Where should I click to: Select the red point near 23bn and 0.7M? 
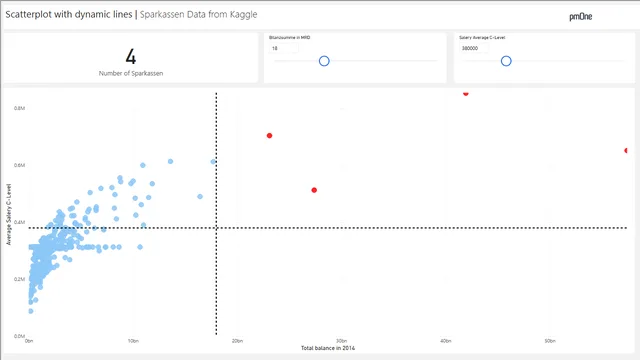[269, 136]
